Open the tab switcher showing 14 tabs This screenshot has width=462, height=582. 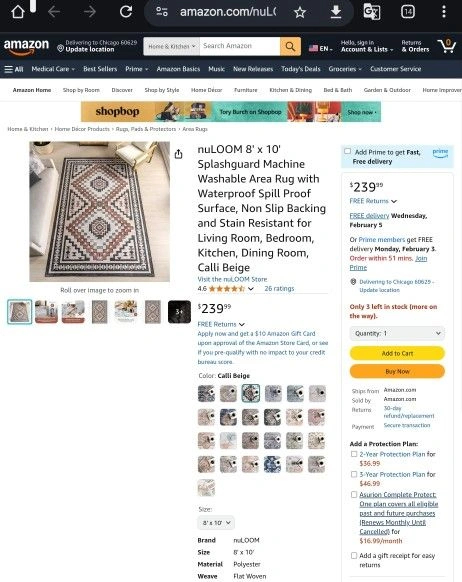pos(408,12)
